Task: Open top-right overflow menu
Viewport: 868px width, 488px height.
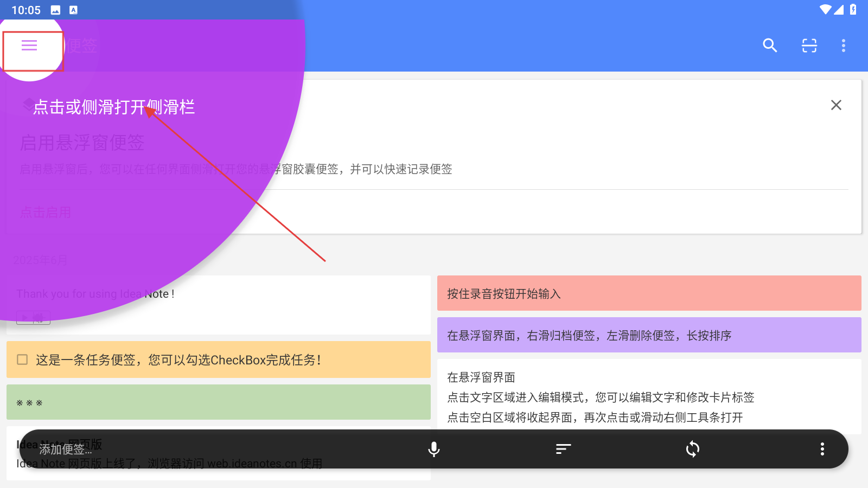Action: tap(844, 46)
